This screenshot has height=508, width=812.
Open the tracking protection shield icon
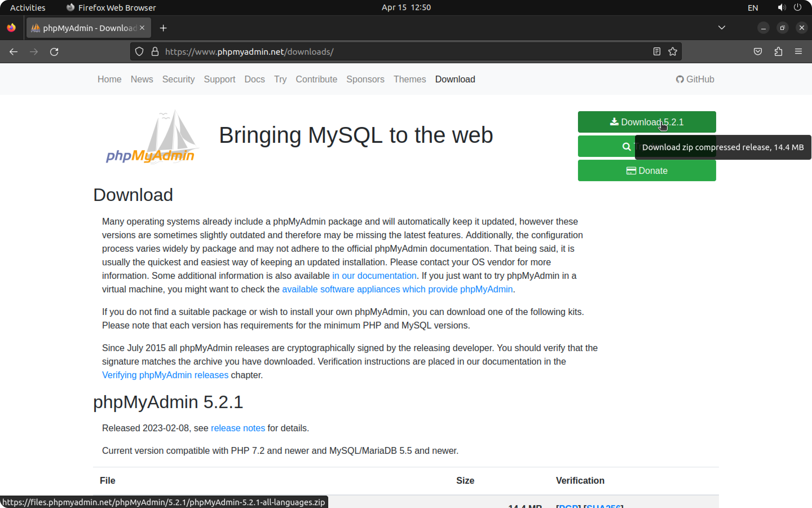(x=139, y=51)
